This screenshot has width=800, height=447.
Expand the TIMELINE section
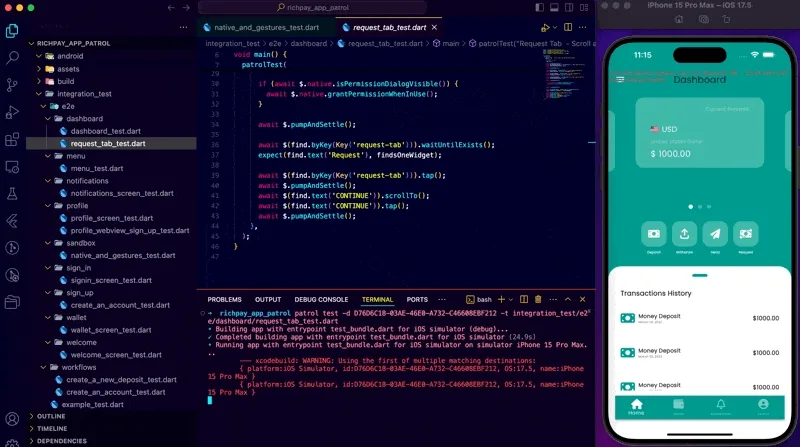pos(32,428)
